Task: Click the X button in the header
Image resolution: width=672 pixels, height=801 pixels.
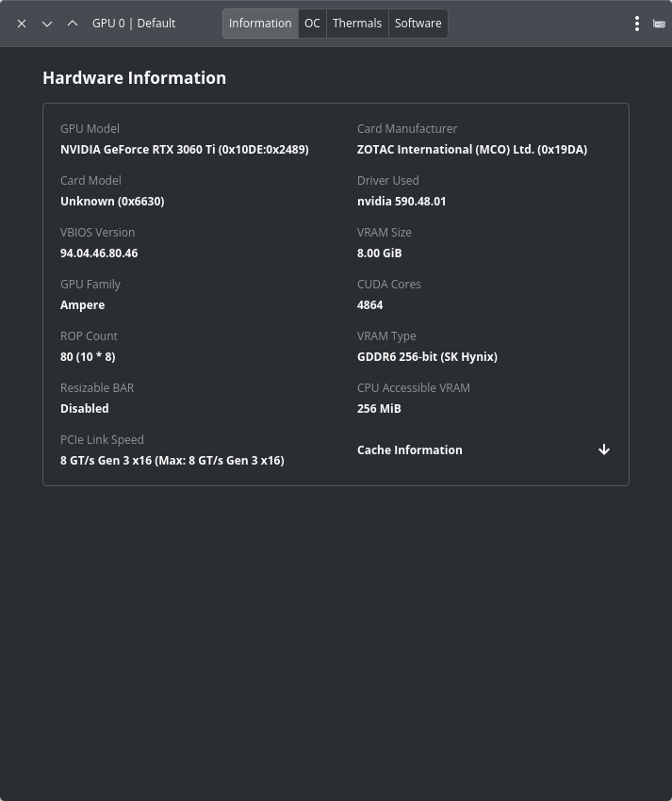Action: coord(22,24)
